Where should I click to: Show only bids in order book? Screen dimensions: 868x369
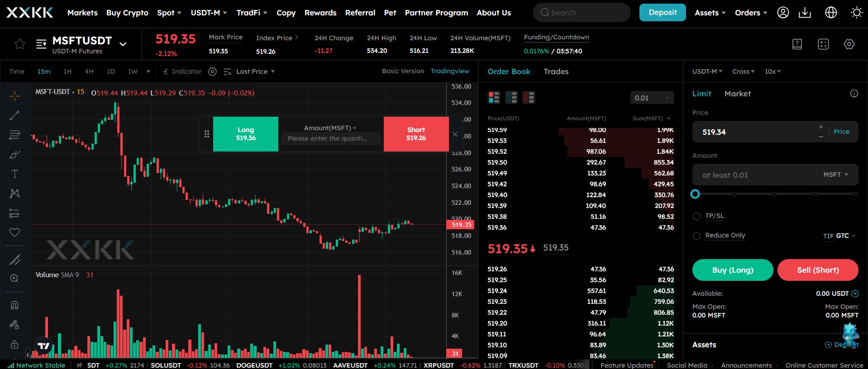(x=511, y=97)
